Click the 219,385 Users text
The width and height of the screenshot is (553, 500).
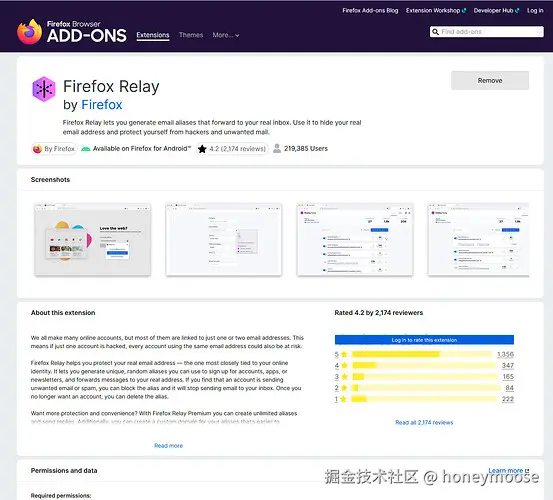[306, 148]
